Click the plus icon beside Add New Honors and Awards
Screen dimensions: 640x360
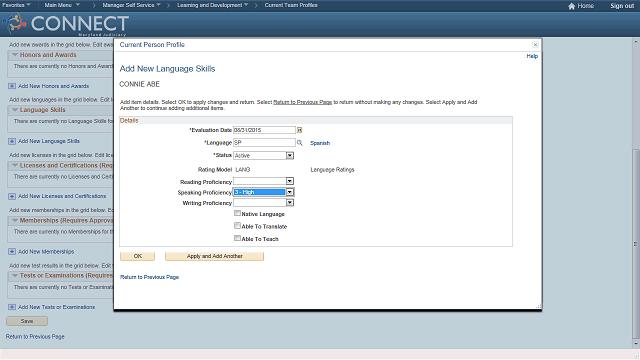12,86
